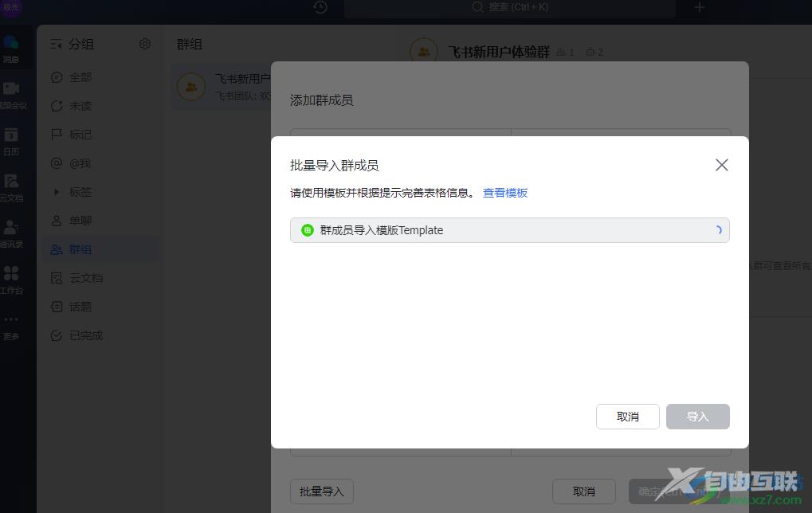Image resolution: width=812 pixels, height=513 pixels.
Task: Select the 标记 flagged filter
Action: coord(101,135)
